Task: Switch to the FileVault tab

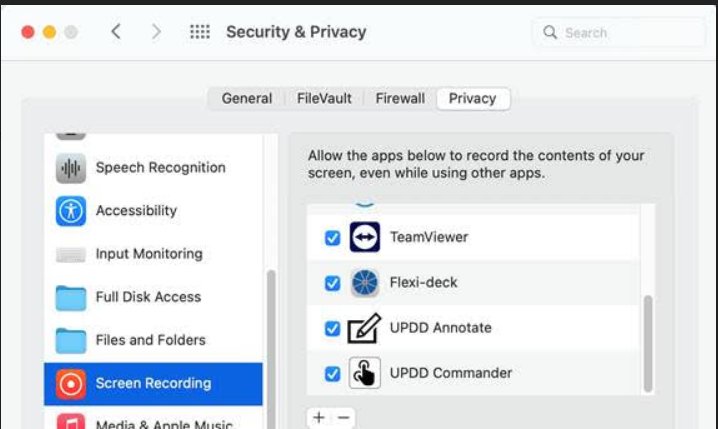Action: coord(324,98)
